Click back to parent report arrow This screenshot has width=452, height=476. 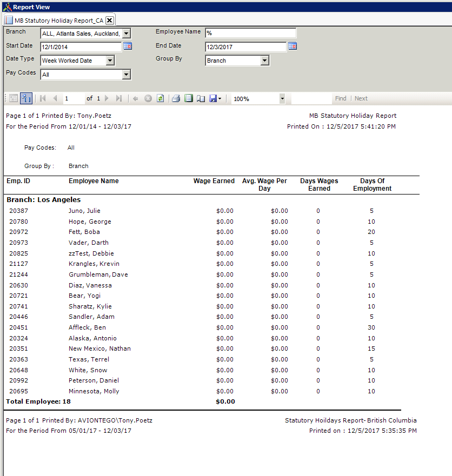click(136, 98)
